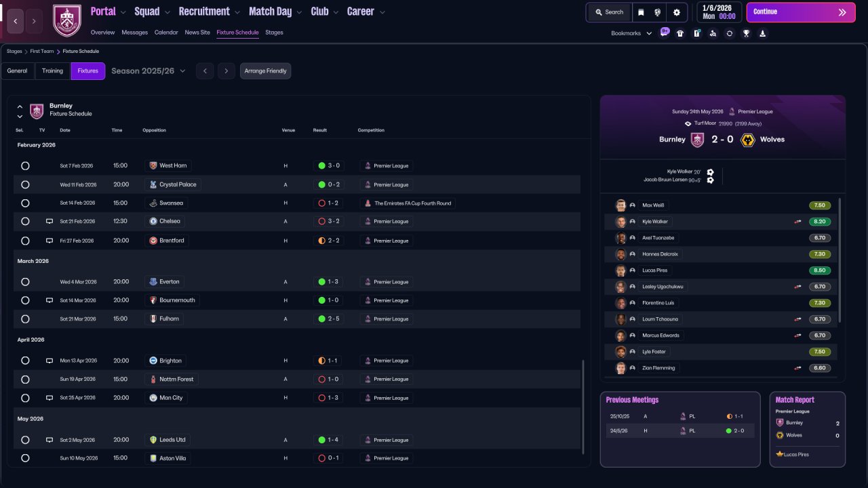Open the notifications bubble showing 9+
868x488 pixels.
(x=665, y=32)
